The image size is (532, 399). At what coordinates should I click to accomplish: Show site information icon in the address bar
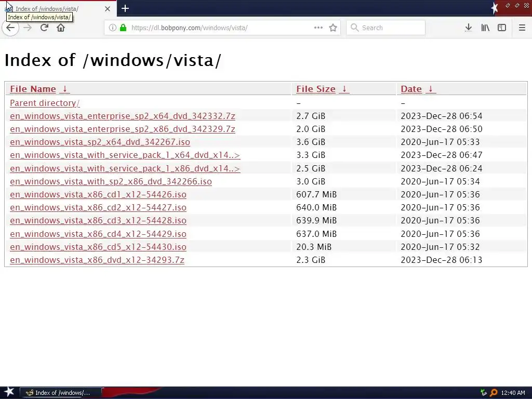[112, 28]
